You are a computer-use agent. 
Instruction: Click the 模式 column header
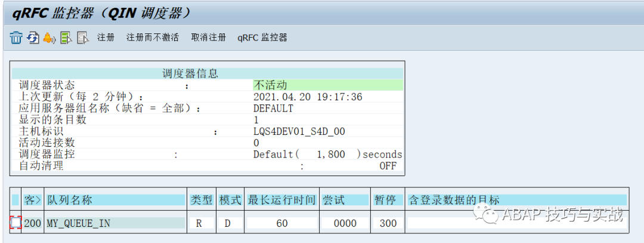coord(230,200)
